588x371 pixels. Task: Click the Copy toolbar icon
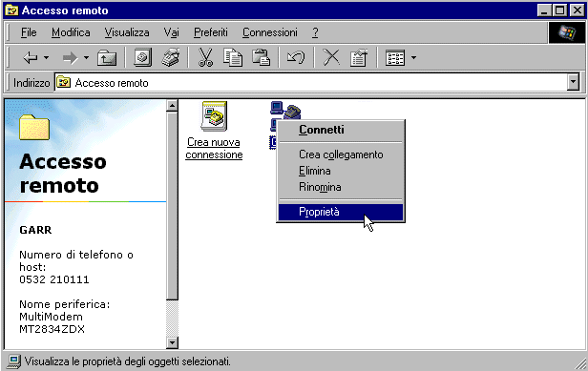click(x=233, y=57)
